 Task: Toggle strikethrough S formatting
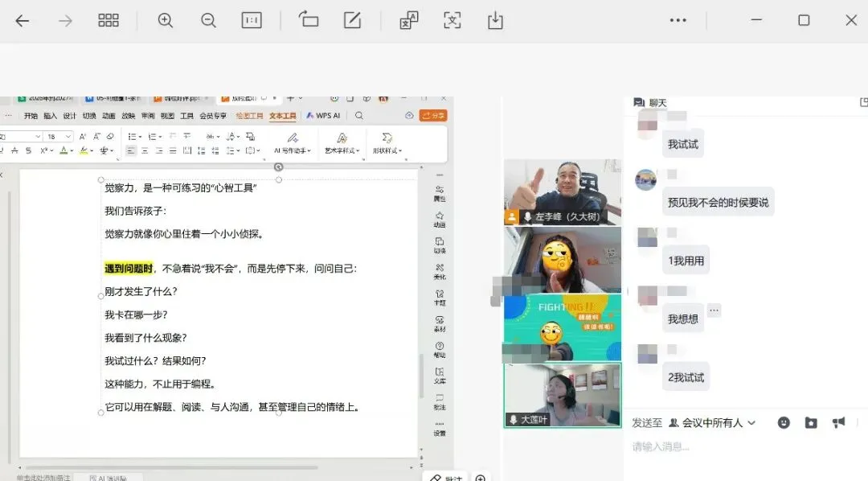pyautogui.click(x=29, y=150)
